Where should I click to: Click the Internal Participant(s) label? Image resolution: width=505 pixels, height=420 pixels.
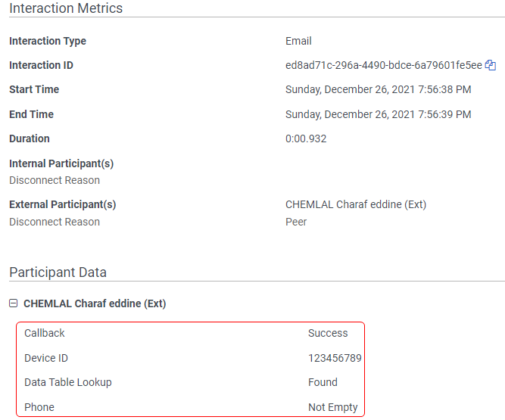pos(61,163)
